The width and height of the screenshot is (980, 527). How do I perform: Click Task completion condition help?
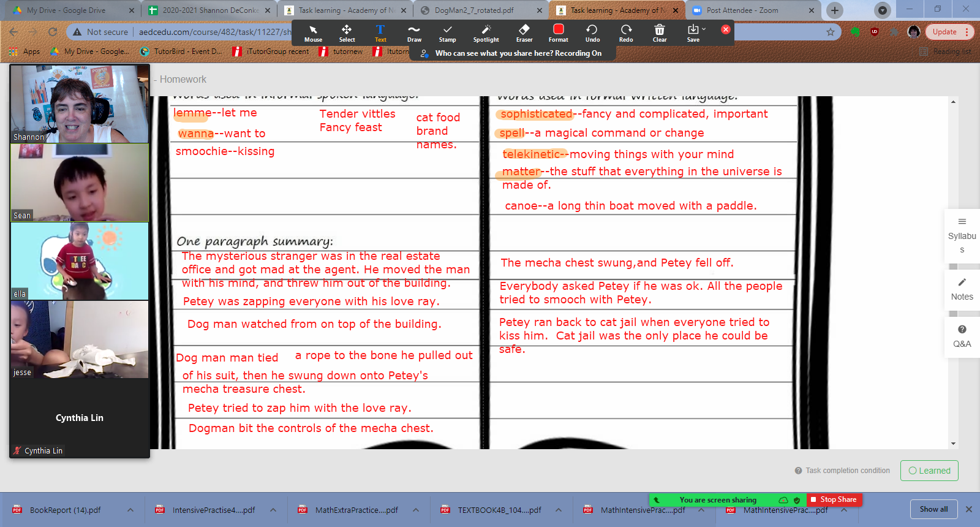(x=842, y=471)
